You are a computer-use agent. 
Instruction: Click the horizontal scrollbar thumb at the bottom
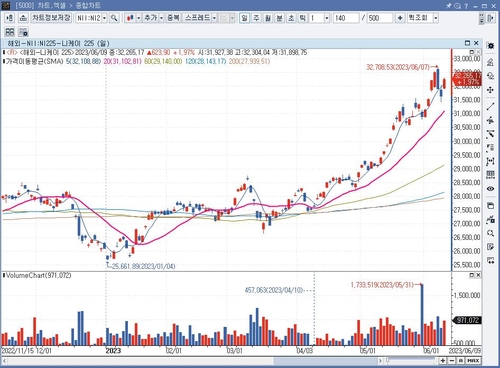(x=325, y=361)
